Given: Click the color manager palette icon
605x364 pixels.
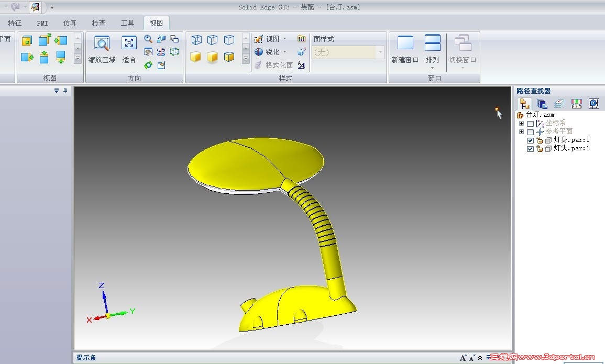Looking at the screenshot, I should 301,39.
